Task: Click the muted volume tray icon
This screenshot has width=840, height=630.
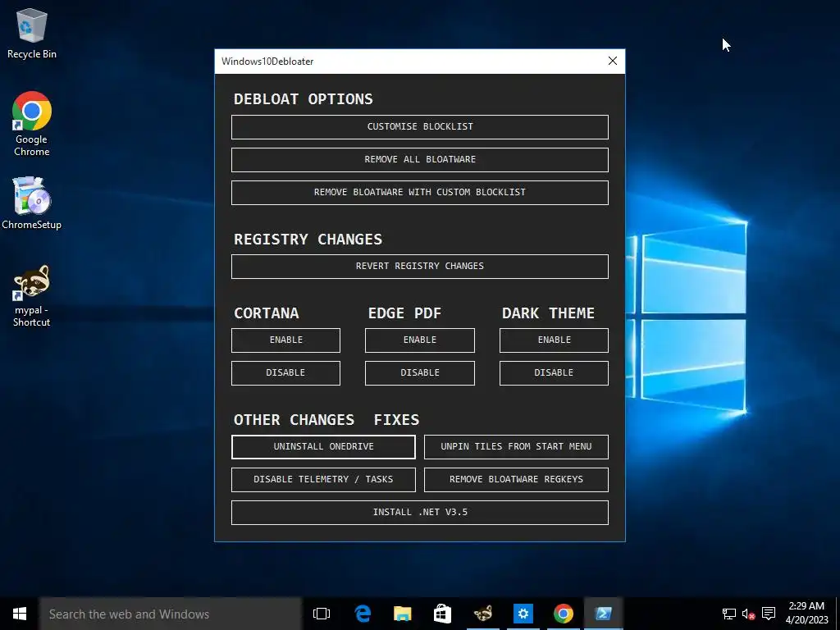Action: point(748,614)
